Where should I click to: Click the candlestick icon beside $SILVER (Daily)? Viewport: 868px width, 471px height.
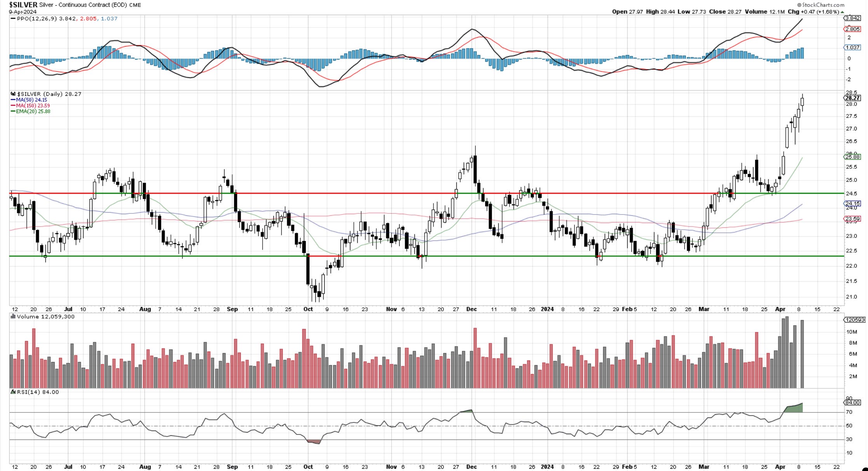point(13,94)
